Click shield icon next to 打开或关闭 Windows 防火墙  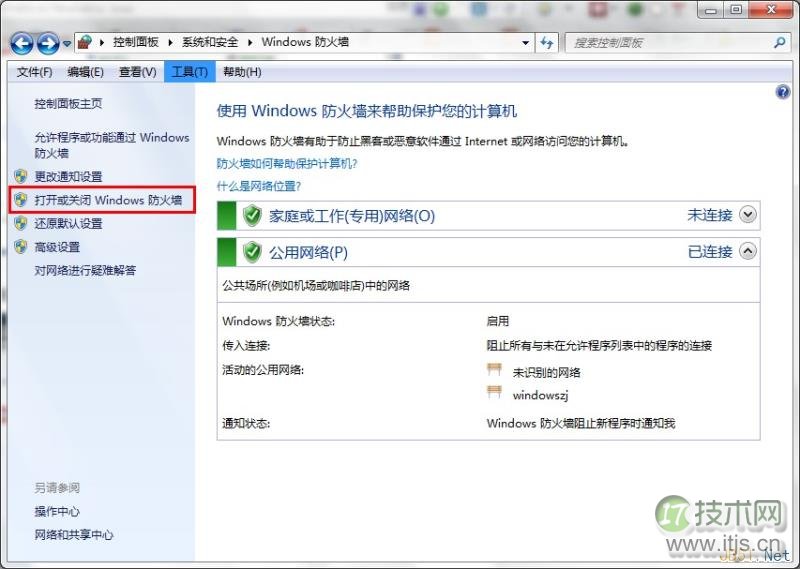pyautogui.click(x=20, y=200)
